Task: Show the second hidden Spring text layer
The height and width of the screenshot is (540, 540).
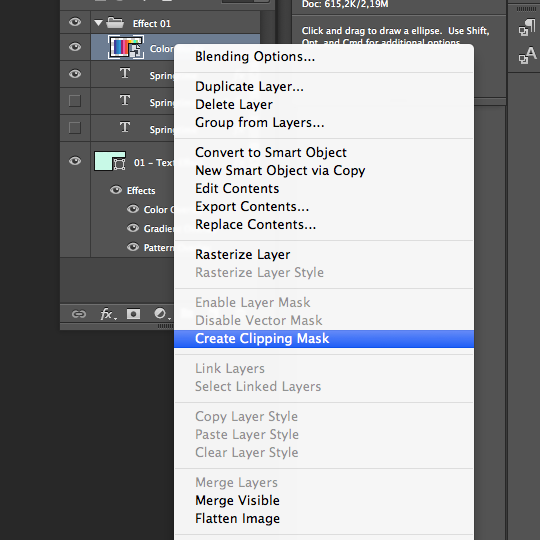Action: pyautogui.click(x=75, y=128)
